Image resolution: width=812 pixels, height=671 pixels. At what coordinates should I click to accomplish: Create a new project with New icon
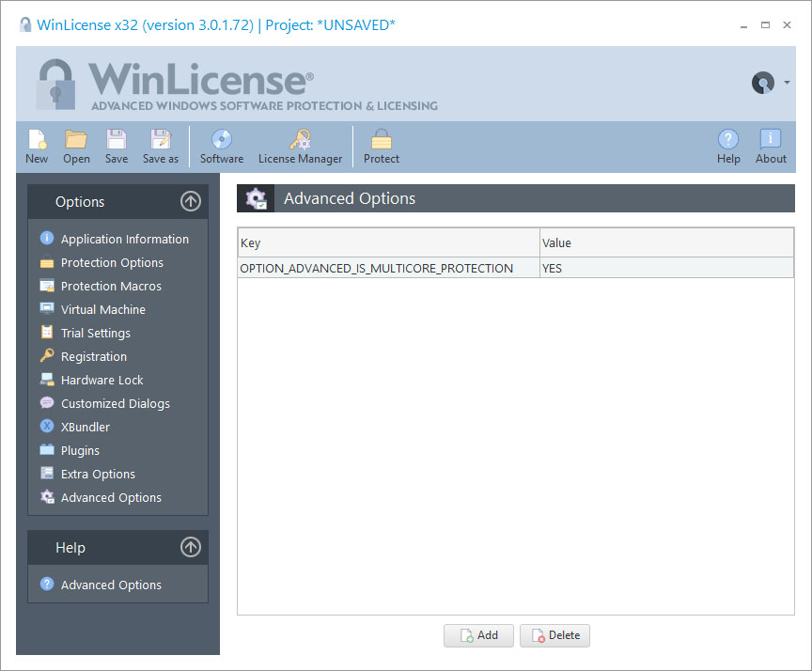[x=37, y=140]
